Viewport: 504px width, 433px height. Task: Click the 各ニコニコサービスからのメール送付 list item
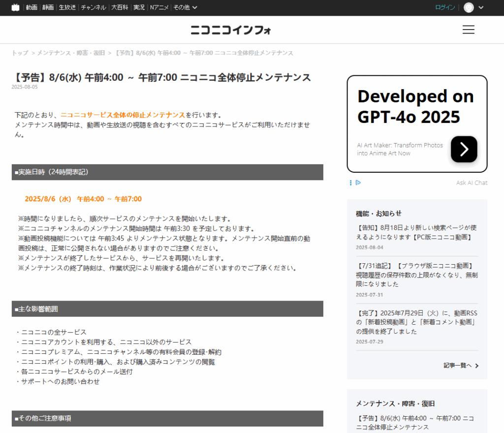click(74, 371)
